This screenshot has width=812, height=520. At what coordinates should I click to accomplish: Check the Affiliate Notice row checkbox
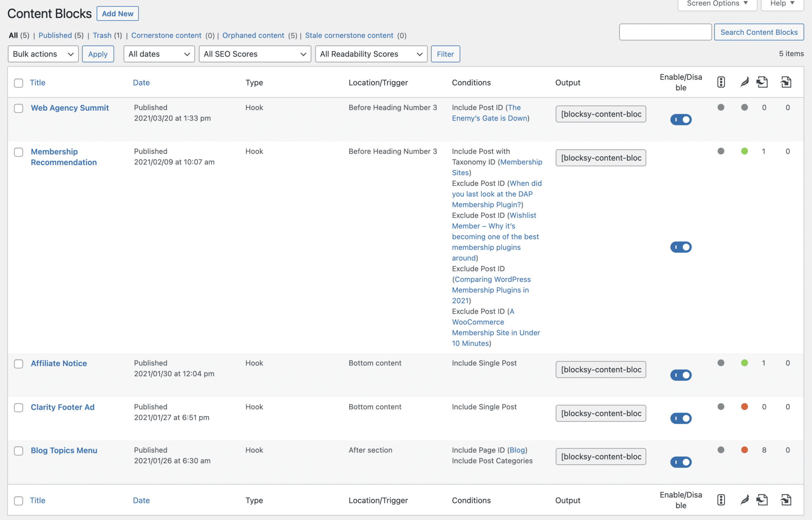19,363
